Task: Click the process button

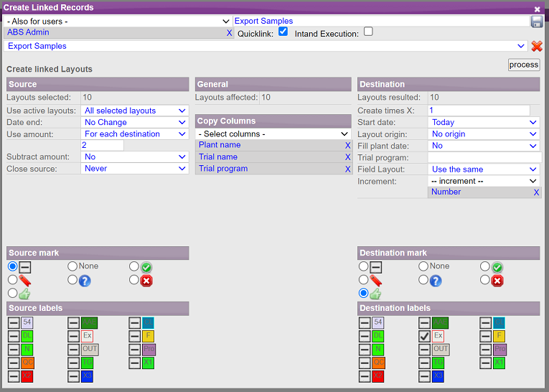Action: coord(524,65)
